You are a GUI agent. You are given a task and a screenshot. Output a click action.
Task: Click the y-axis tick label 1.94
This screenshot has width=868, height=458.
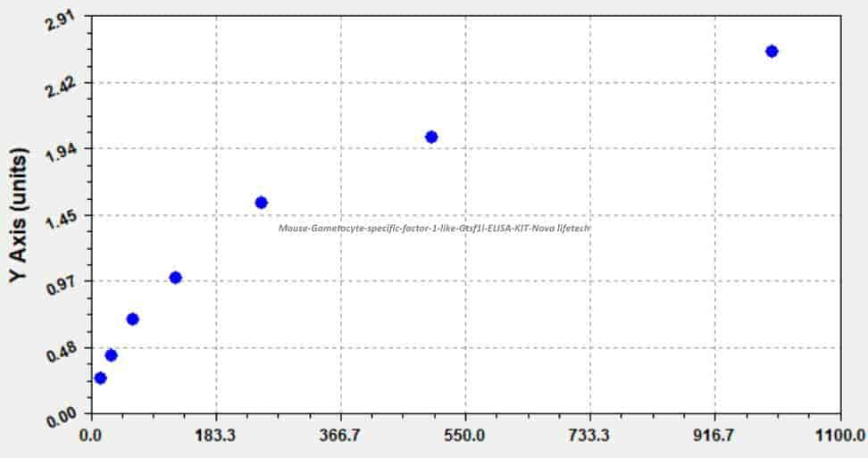point(61,152)
